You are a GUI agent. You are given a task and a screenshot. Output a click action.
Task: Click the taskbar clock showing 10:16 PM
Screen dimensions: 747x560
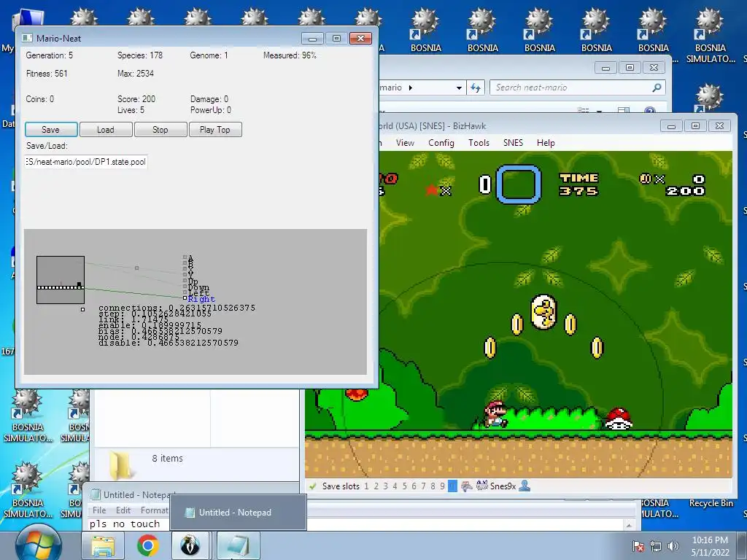pos(710,546)
